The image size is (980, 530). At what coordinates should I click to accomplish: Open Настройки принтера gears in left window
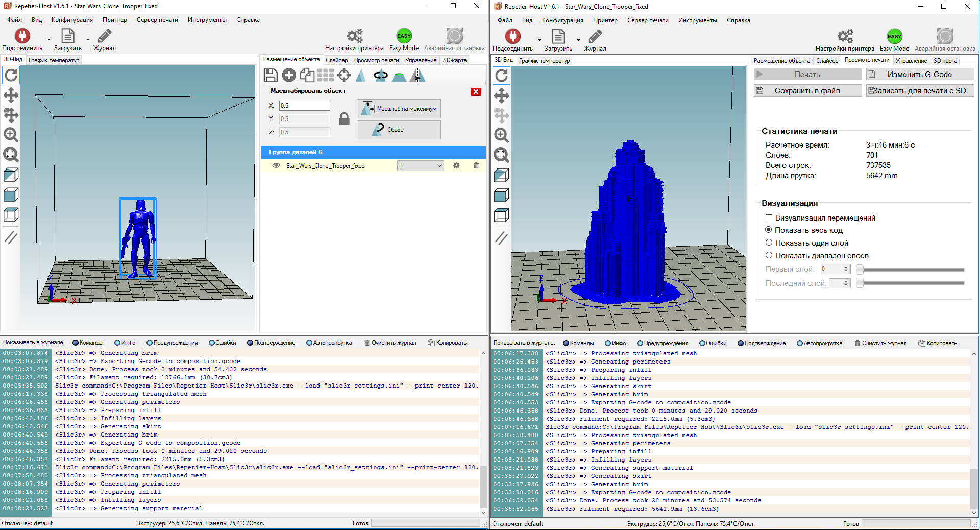tap(355, 36)
